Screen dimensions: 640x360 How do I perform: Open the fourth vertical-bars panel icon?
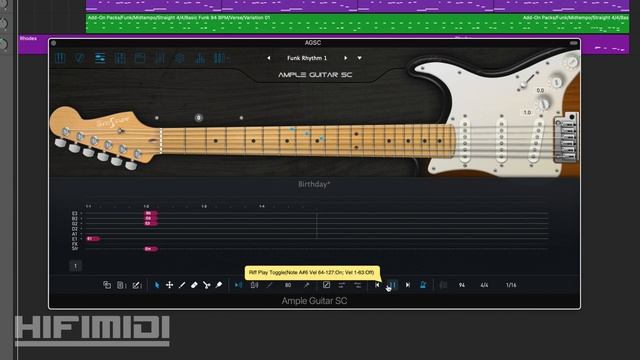pos(120,58)
